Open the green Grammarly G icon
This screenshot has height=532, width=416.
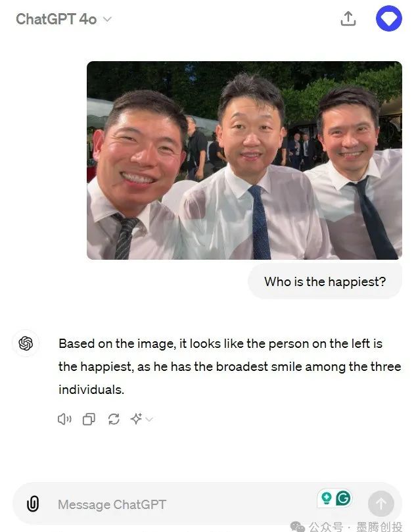click(x=343, y=498)
